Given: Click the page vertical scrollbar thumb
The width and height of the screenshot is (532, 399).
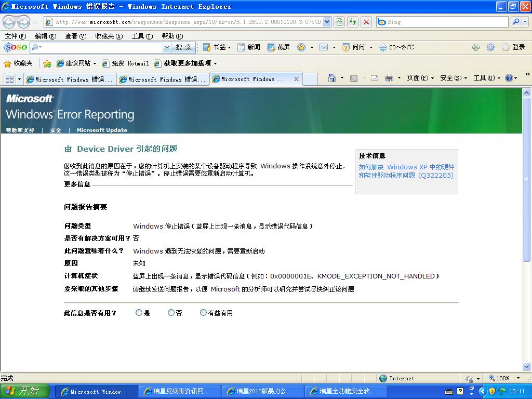Looking at the screenshot, I should click(526, 179).
